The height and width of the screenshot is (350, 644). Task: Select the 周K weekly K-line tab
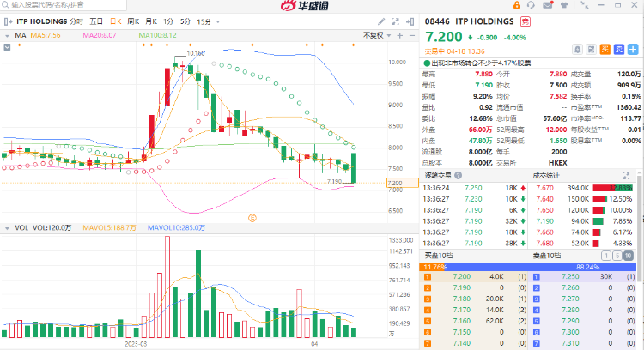click(x=133, y=21)
